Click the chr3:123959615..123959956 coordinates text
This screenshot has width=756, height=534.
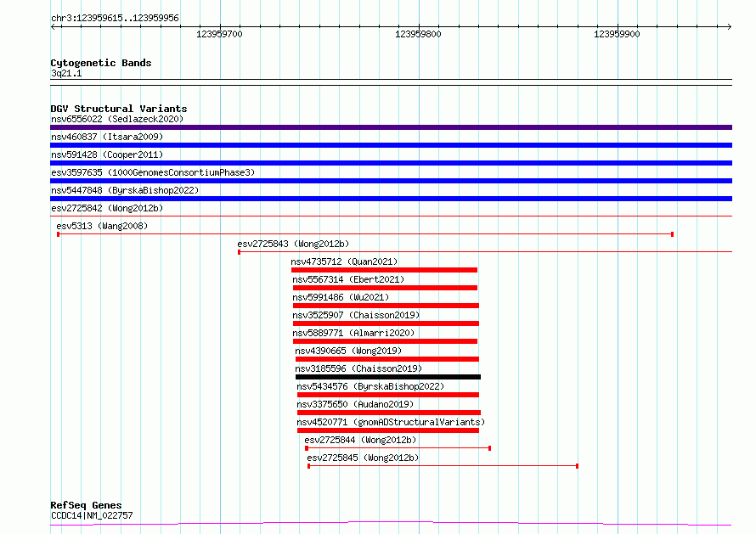point(115,19)
